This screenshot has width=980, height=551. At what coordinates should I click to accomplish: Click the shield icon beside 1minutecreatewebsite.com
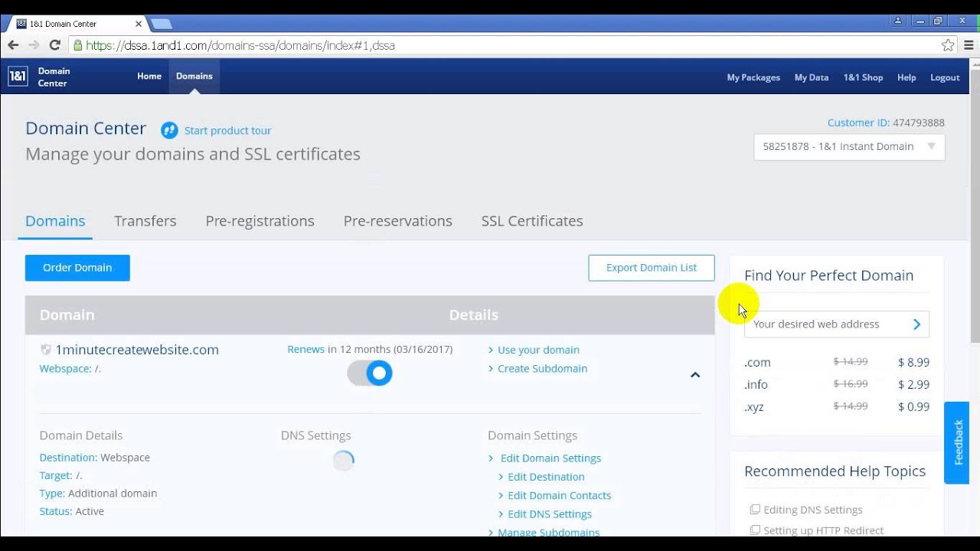(x=46, y=350)
